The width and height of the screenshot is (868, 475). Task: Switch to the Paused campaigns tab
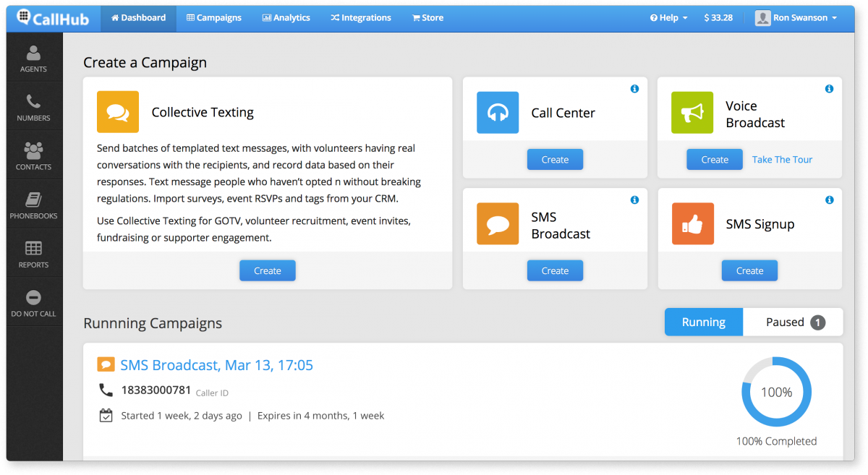793,322
